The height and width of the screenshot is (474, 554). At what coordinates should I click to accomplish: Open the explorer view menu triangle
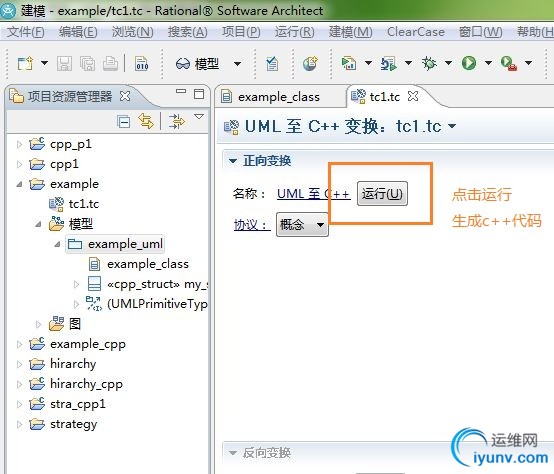pos(199,117)
